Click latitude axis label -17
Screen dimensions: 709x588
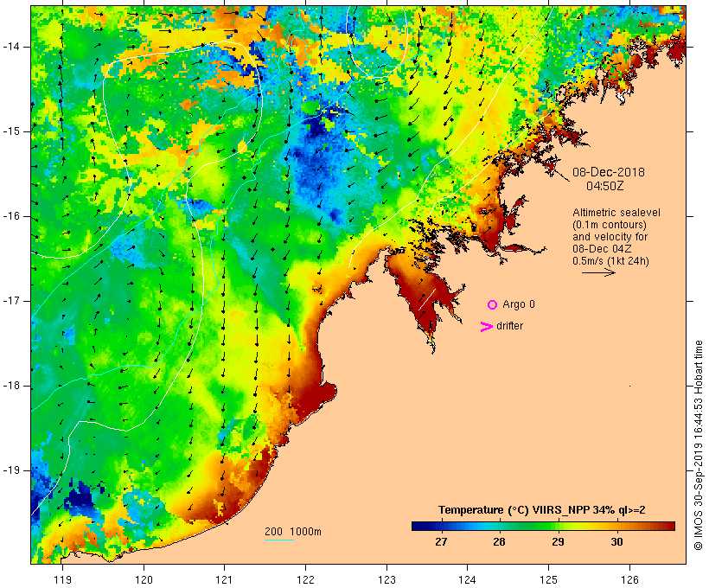pos(11,301)
